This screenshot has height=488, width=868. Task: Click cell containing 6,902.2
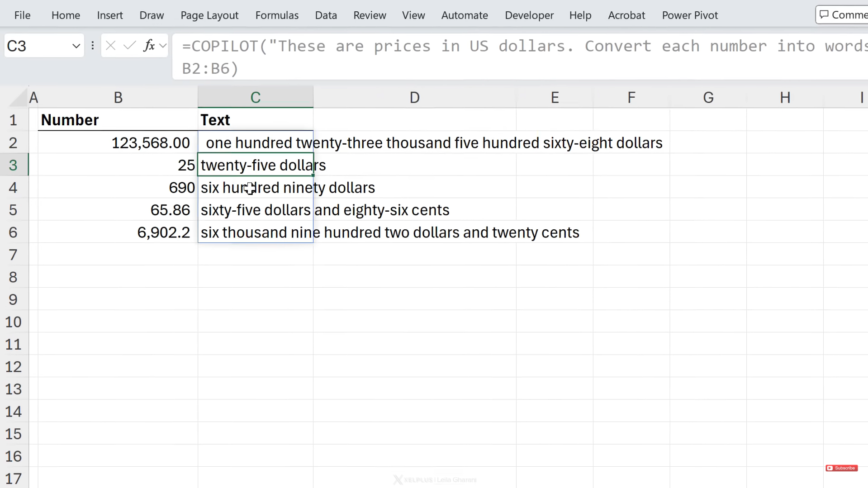pos(118,232)
